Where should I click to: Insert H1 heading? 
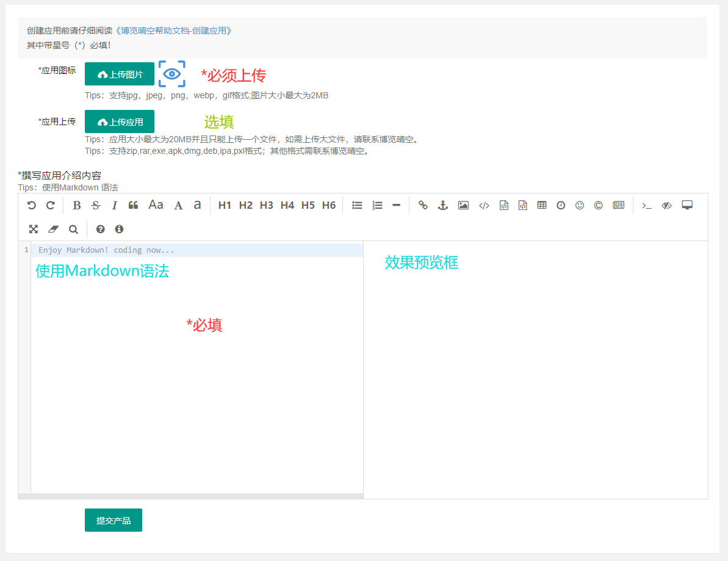point(225,205)
